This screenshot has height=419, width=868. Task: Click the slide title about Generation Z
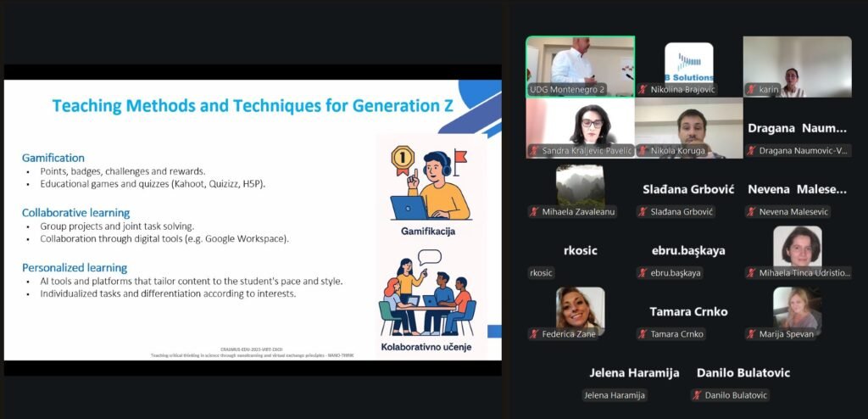point(253,106)
